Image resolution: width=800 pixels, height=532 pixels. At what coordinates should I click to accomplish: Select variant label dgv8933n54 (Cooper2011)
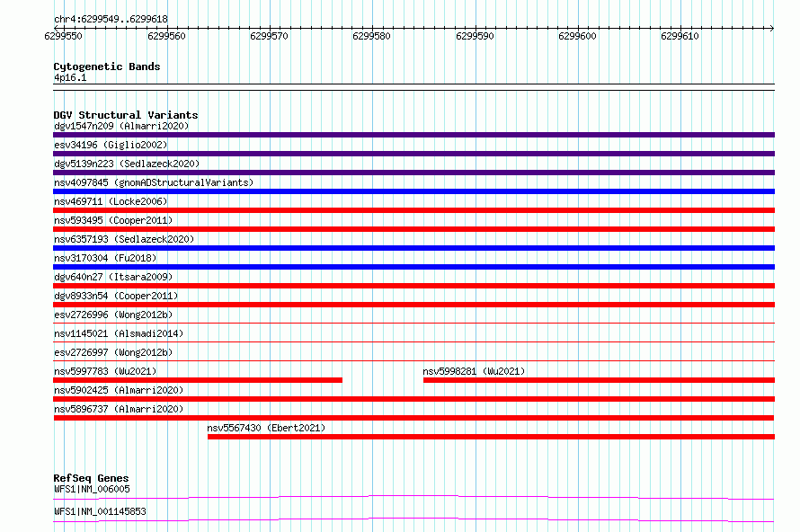116,296
